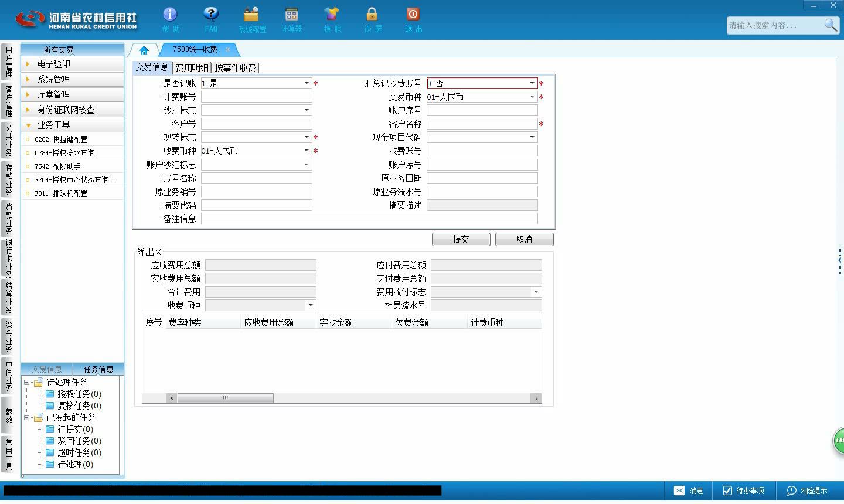Open the 待处理(0) folder
The width and height of the screenshot is (844, 504).
point(69,464)
